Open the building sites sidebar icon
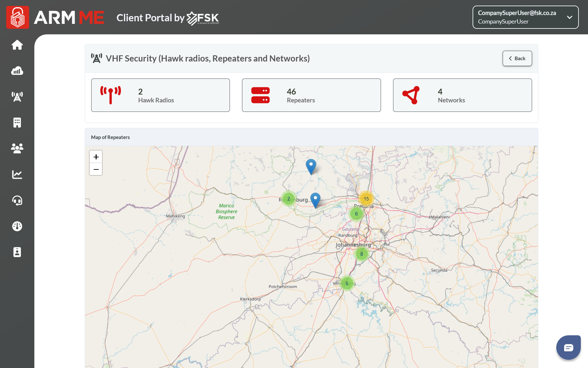This screenshot has height=368, width=588. [x=17, y=122]
